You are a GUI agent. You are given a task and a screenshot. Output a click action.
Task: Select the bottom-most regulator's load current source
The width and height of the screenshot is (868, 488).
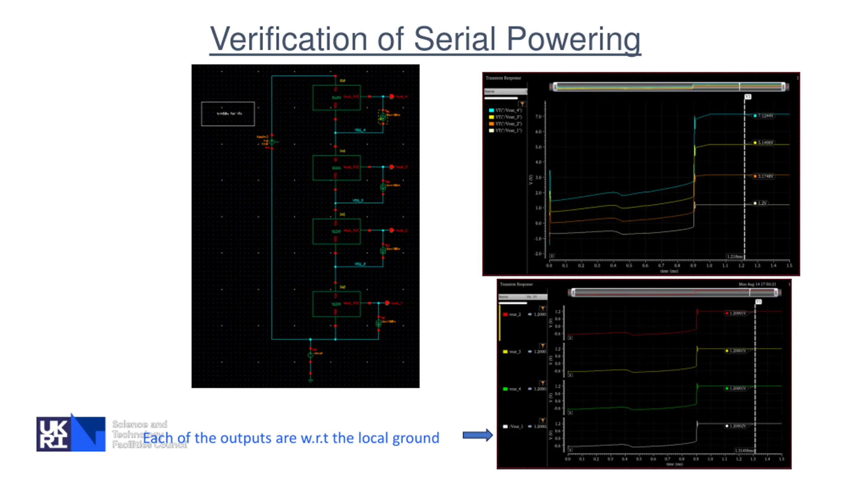coord(378,323)
